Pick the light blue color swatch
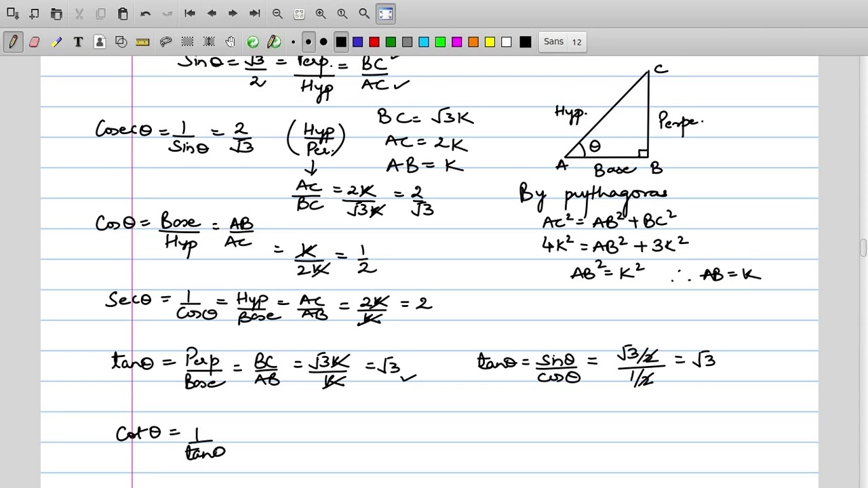This screenshot has width=868, height=488. (424, 42)
